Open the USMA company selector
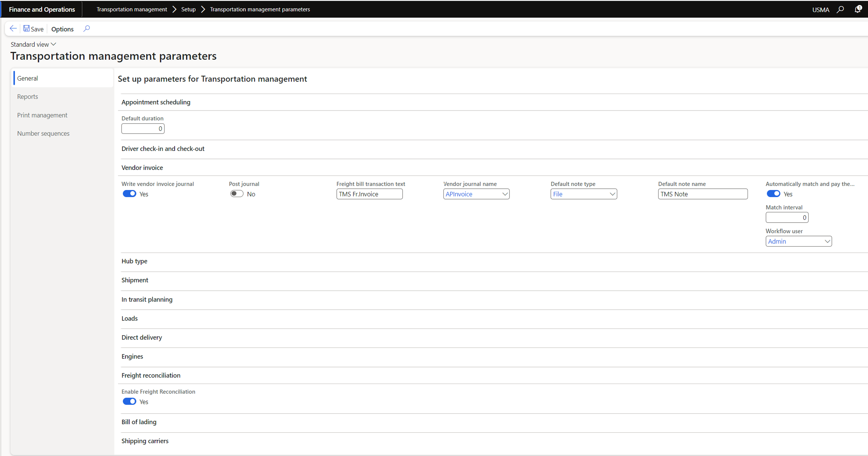This screenshot has width=868, height=456. click(820, 10)
